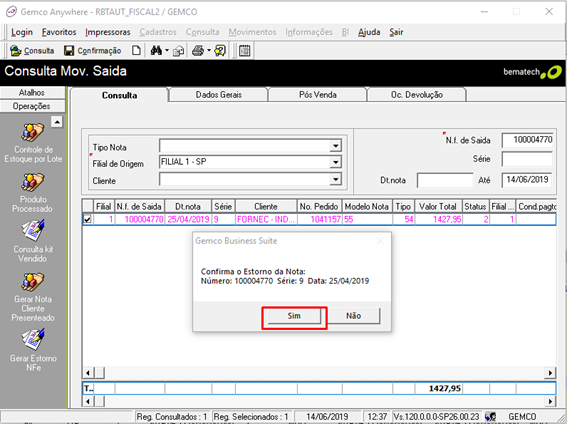Open the Filial de Origem dropdown
This screenshot has height=424, width=567.
coord(336,162)
